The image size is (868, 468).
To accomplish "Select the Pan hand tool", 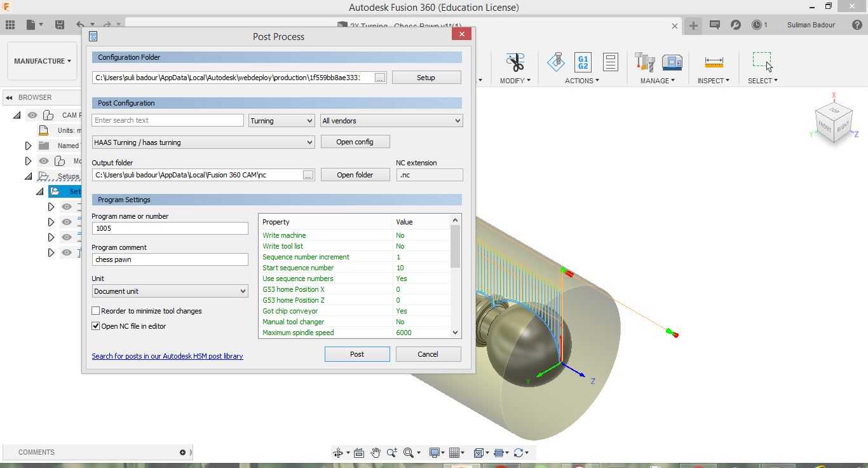I will (x=376, y=453).
